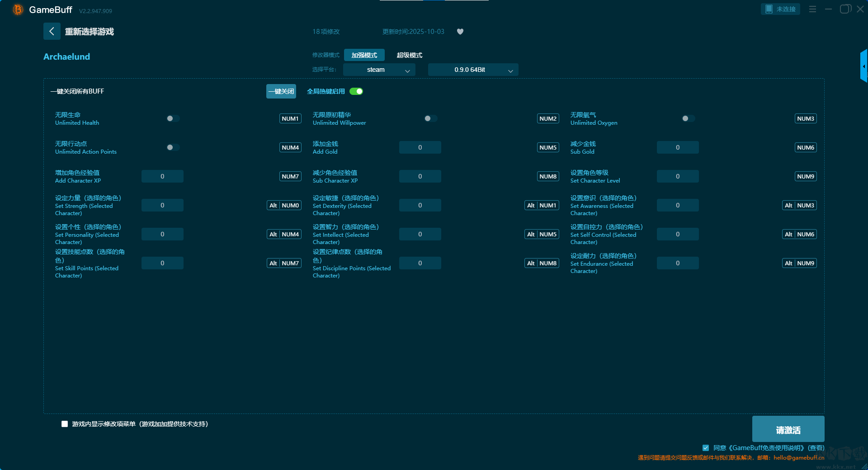Turn off global hotkey toggle
This screenshot has height=470, width=868.
pos(356,91)
